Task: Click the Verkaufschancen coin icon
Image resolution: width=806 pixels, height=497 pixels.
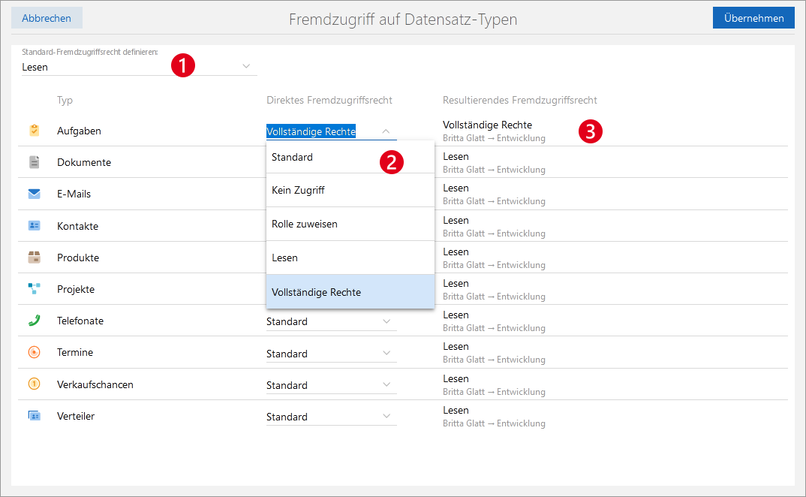Action: pos(34,384)
